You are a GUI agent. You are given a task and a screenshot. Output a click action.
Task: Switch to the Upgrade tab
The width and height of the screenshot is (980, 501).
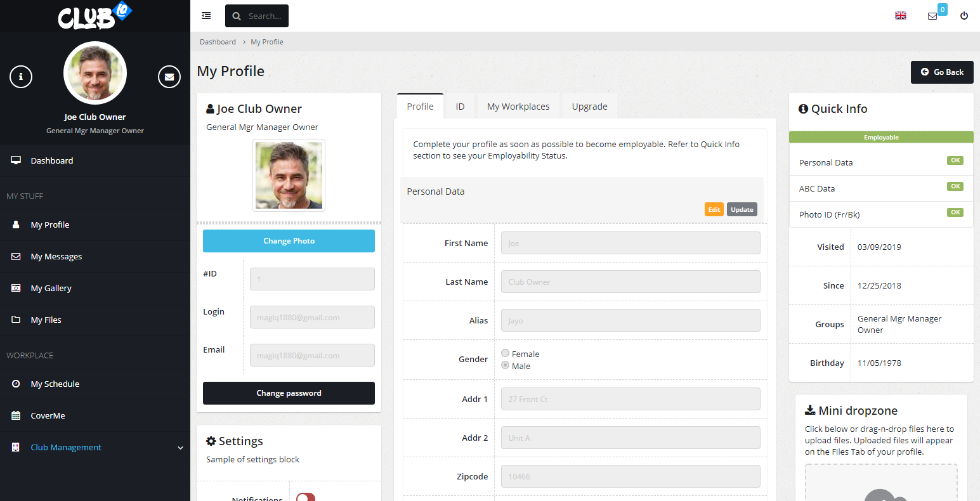click(x=589, y=107)
